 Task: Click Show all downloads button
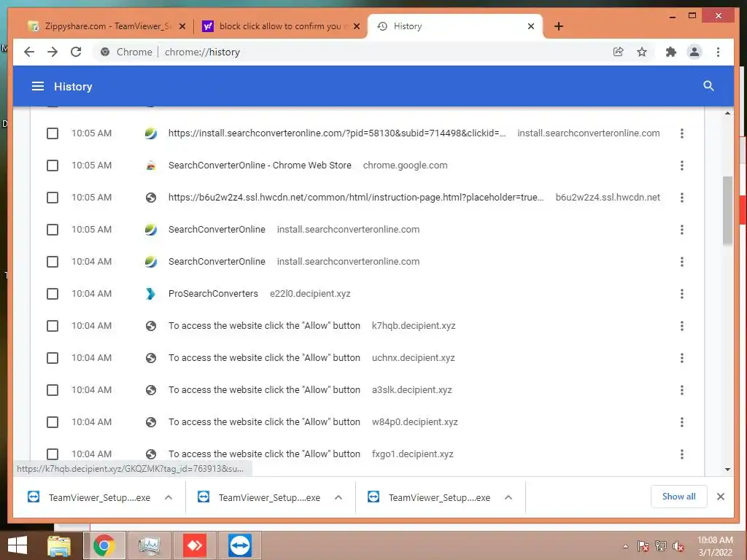(678, 497)
